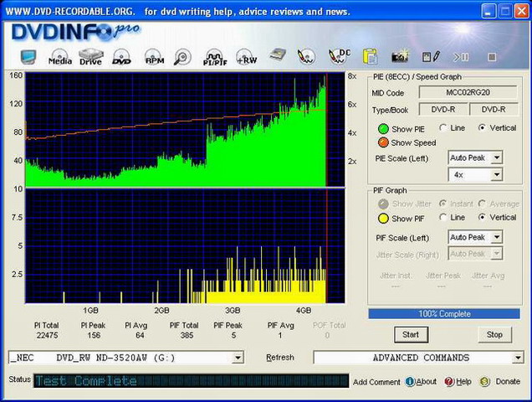Select the Average jitter radio button
This screenshot has height=402, width=532.
click(482, 204)
